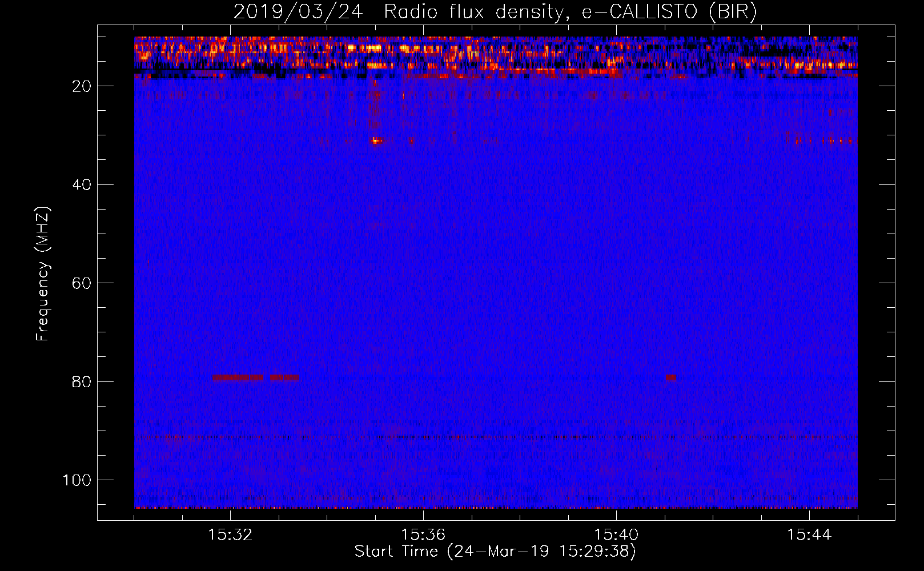Click the 15:40 time tick label

pyautogui.click(x=616, y=535)
